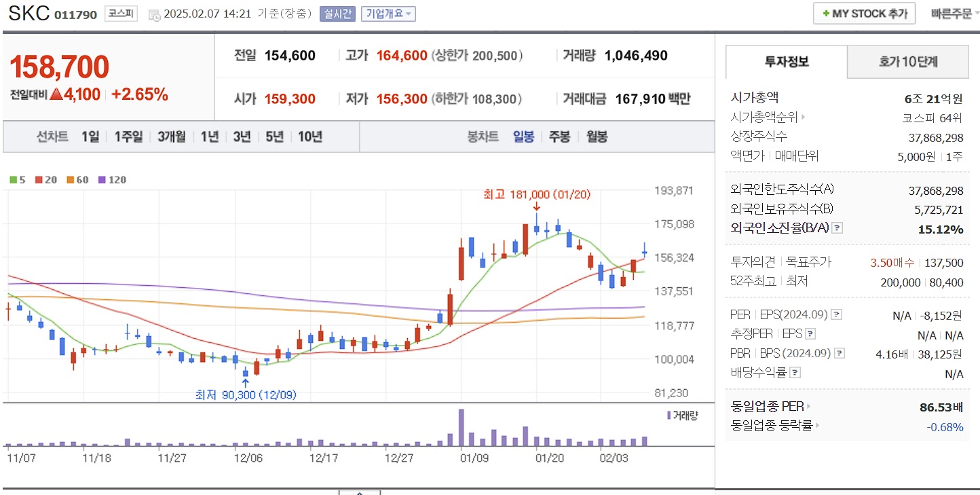
Task: Click the 동일업종 PER value 86.53배
Action: pyautogui.click(x=941, y=407)
